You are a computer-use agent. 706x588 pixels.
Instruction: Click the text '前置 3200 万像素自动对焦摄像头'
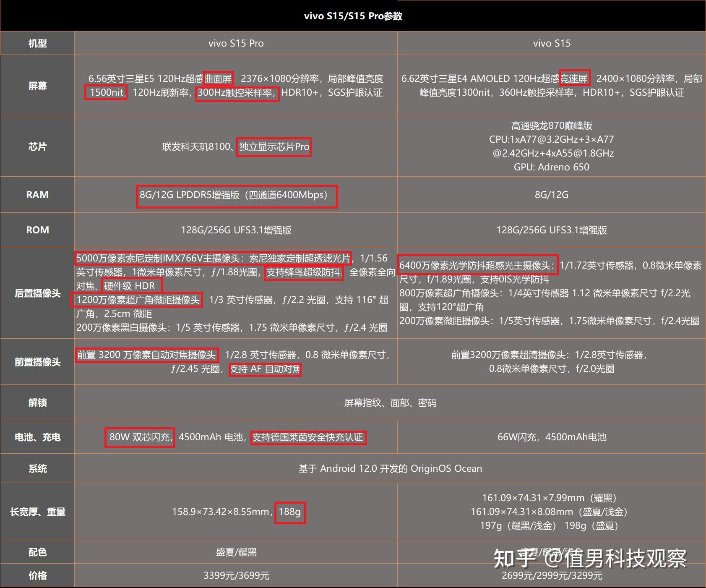[x=146, y=355]
